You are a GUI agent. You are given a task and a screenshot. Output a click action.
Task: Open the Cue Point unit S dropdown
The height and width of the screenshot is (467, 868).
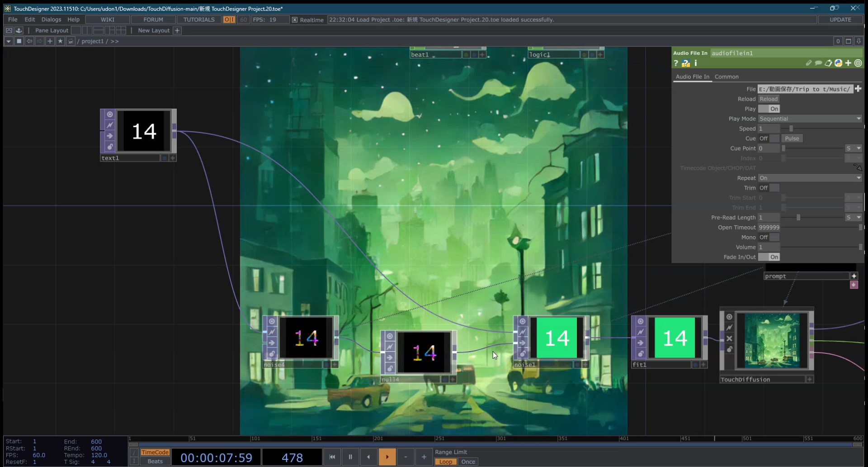coord(854,148)
